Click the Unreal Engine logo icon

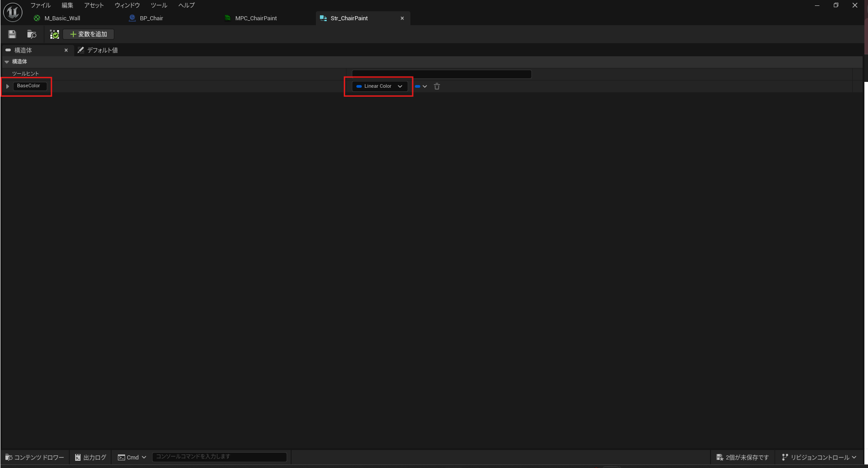tap(13, 12)
